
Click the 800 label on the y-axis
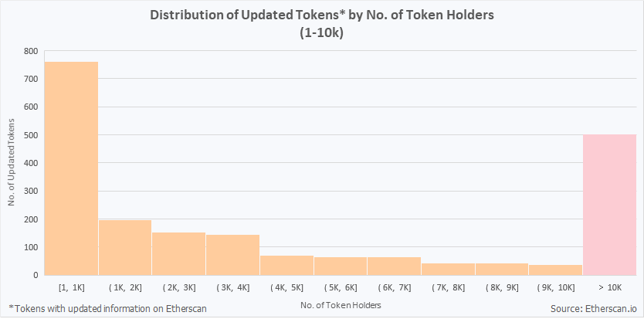point(31,51)
